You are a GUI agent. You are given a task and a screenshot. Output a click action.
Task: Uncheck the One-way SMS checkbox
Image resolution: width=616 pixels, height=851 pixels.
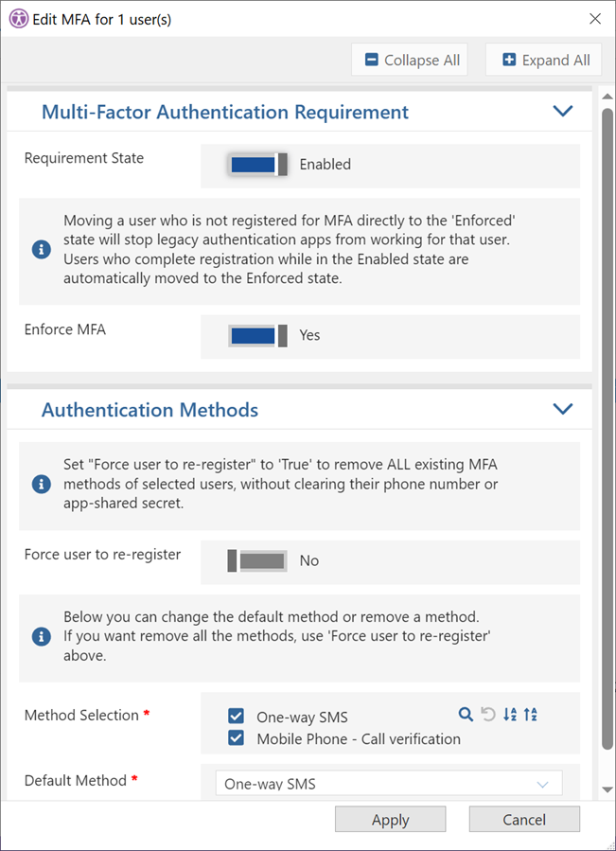(237, 717)
